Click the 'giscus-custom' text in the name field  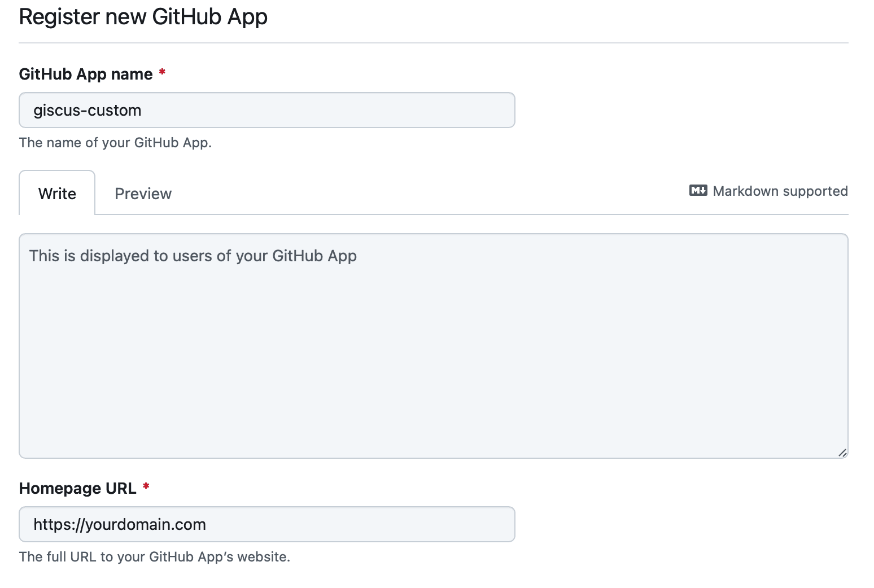tap(88, 111)
